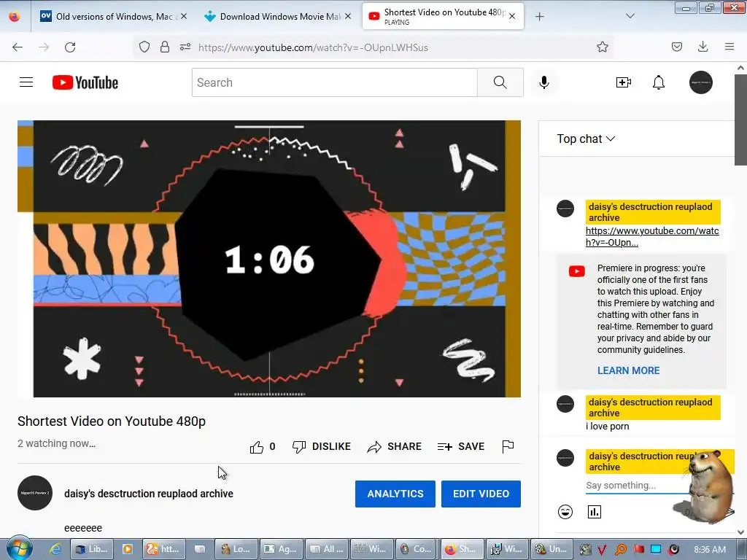Open the YouTube guide hamburger menu
The width and height of the screenshot is (747, 560).
tap(26, 82)
